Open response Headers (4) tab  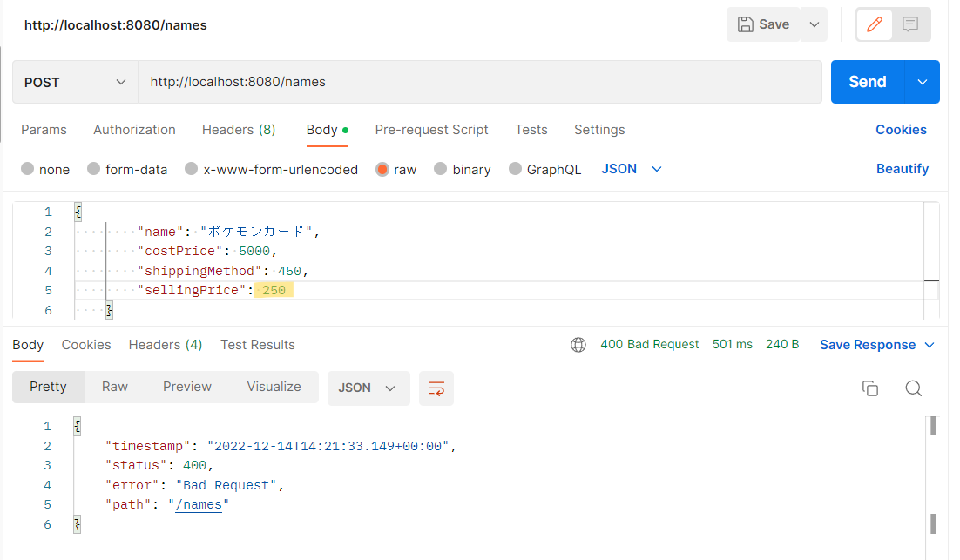tap(166, 345)
